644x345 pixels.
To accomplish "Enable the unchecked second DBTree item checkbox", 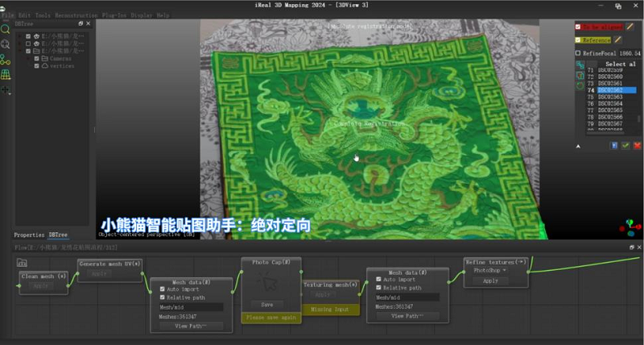I will pyautogui.click(x=28, y=44).
